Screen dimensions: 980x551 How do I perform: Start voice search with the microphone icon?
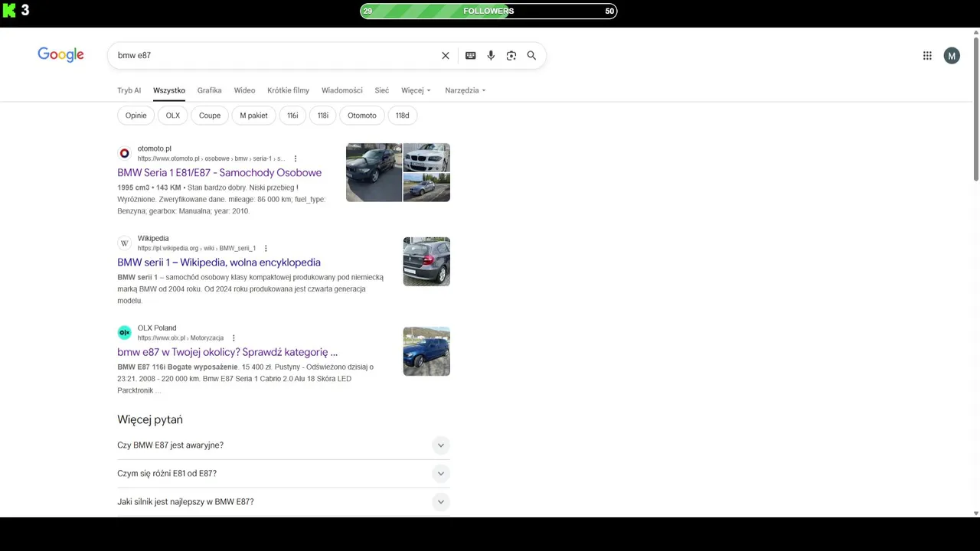point(491,55)
